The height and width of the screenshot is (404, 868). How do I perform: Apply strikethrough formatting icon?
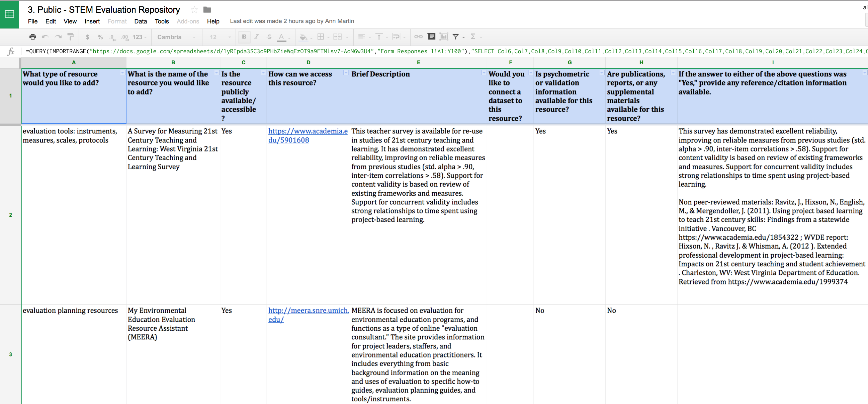click(x=269, y=37)
